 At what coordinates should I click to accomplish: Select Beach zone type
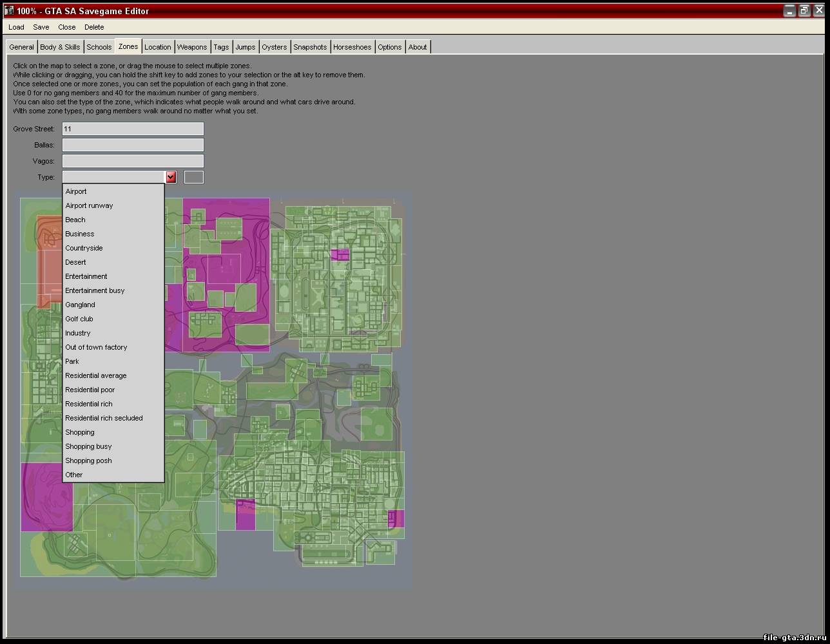[113, 220]
